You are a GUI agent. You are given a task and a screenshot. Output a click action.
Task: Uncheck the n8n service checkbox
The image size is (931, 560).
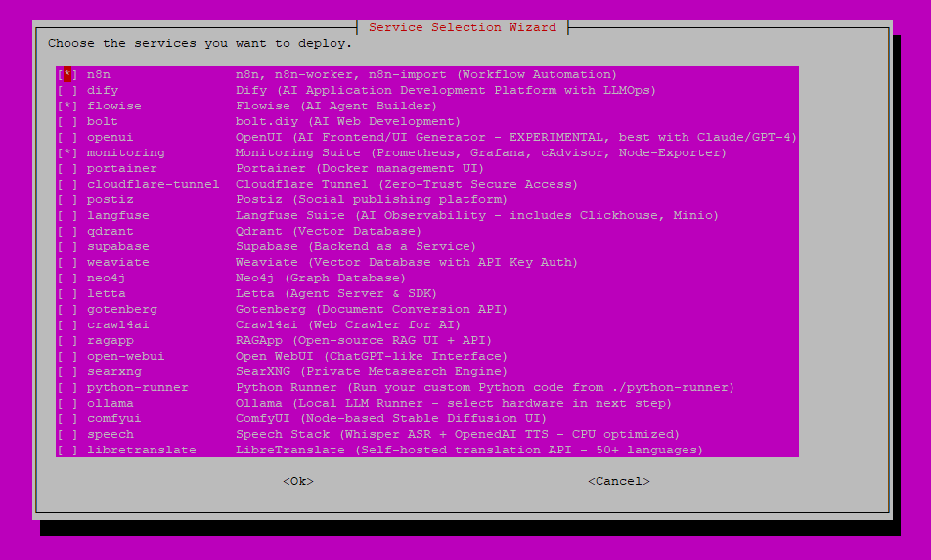pyautogui.click(x=67, y=74)
